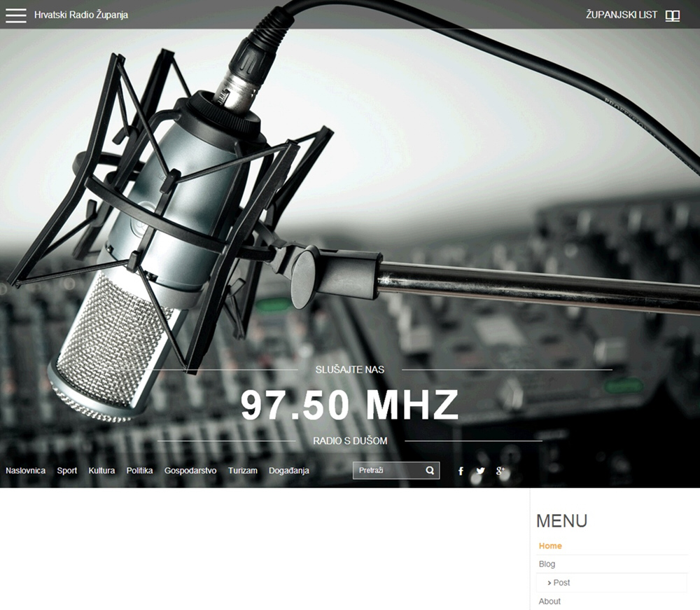Viewport: 700px width, 610px height.
Task: Open the Google Plus icon
Action: [500, 471]
